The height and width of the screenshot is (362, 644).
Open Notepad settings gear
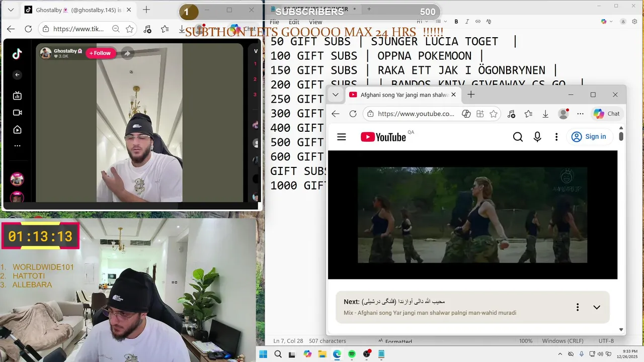(x=634, y=22)
